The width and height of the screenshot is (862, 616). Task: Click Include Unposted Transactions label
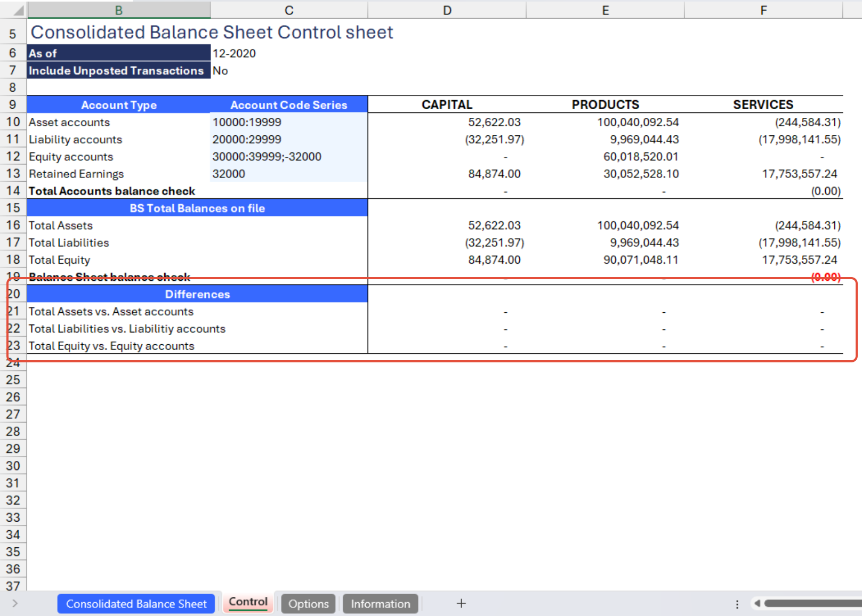coord(119,70)
